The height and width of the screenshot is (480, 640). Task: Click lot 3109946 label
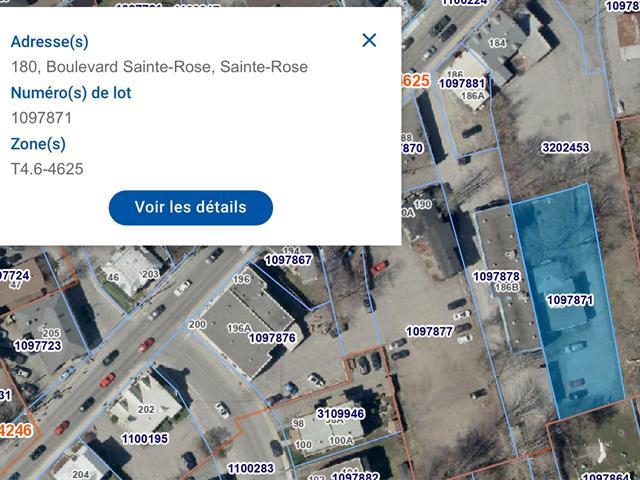[341, 413]
